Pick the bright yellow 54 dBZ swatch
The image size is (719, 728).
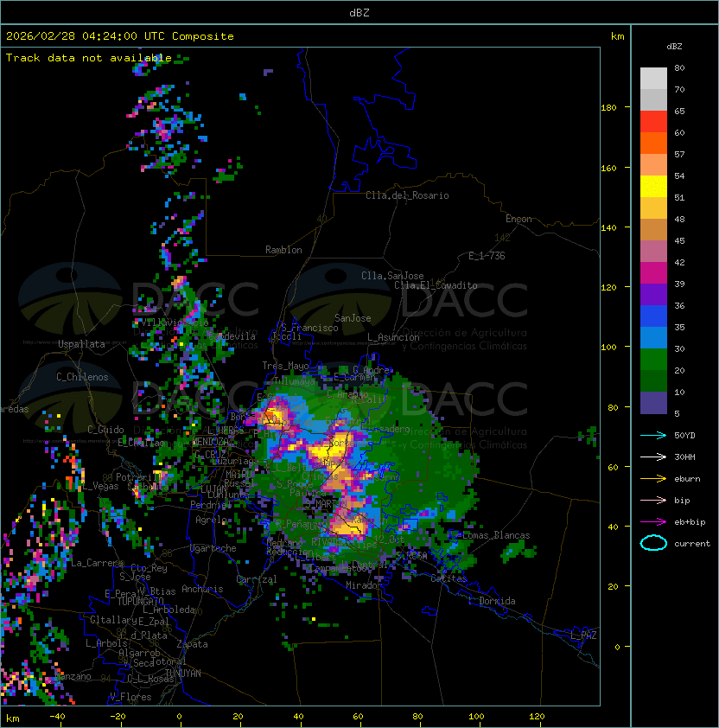pos(653,187)
